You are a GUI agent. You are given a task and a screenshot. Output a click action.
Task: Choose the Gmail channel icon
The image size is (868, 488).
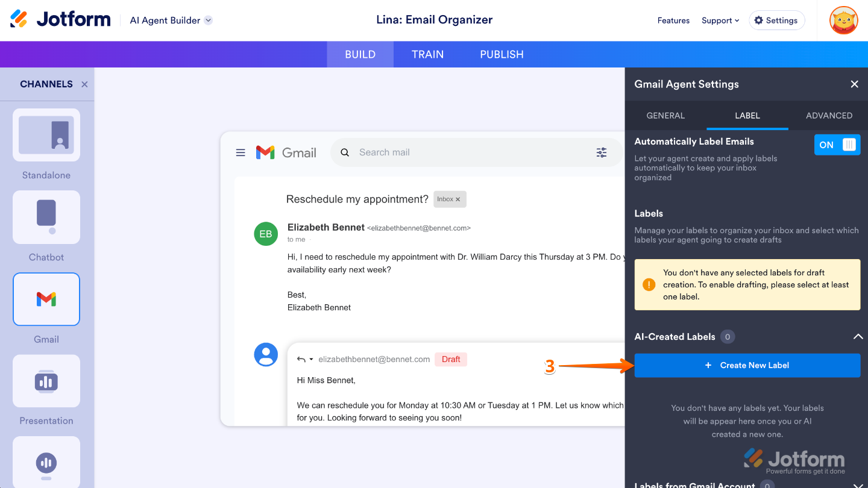46,299
